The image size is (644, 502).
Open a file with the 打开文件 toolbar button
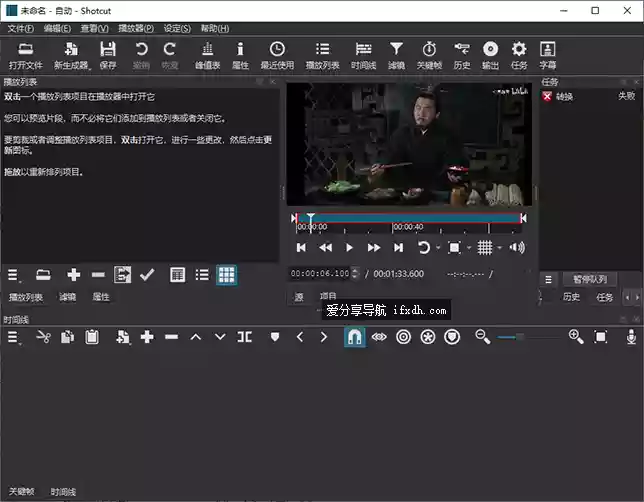pos(25,55)
